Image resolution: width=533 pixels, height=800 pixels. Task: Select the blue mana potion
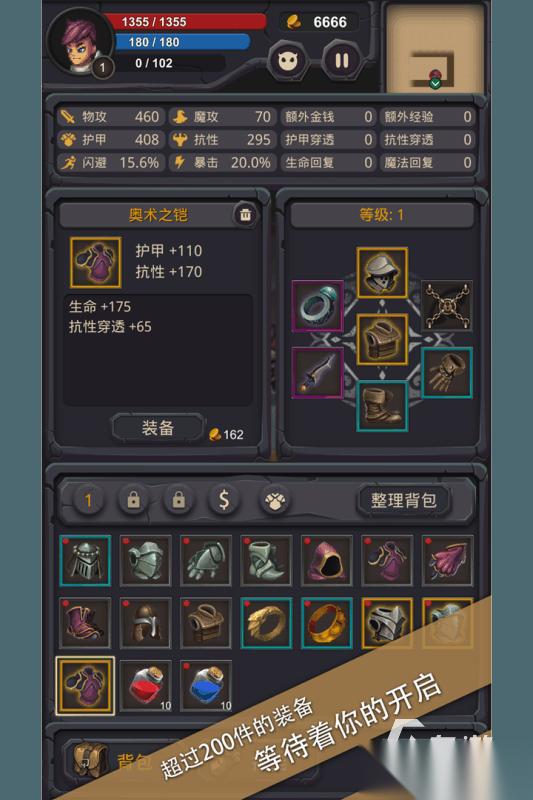206,685
